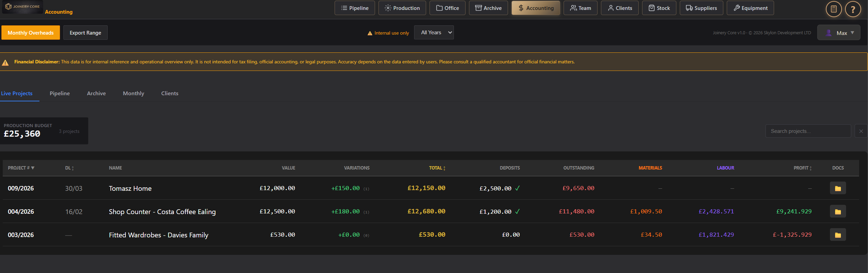Sort projects by Total column
Screen dimensions: 868x273
[x=437, y=168]
